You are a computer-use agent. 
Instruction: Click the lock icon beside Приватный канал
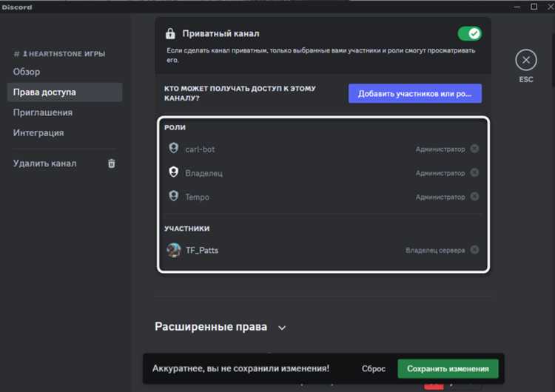pos(170,33)
